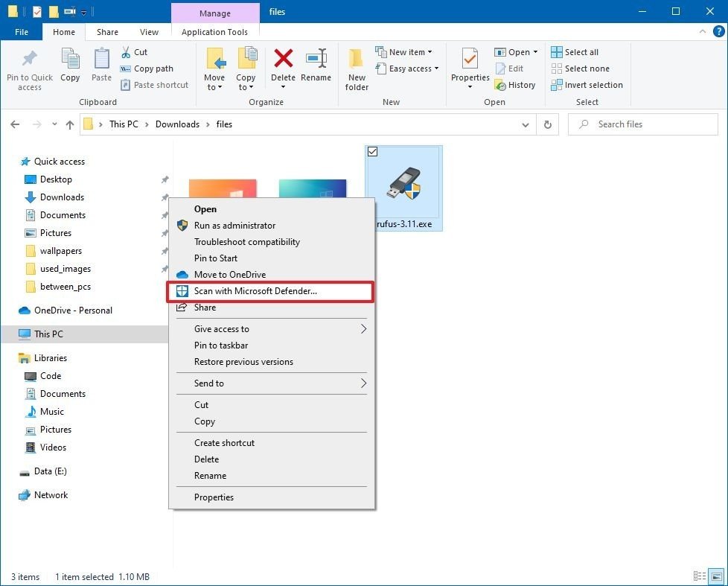This screenshot has height=586, width=728.
Task: Expand the Give access to submenu
Action: (271, 329)
